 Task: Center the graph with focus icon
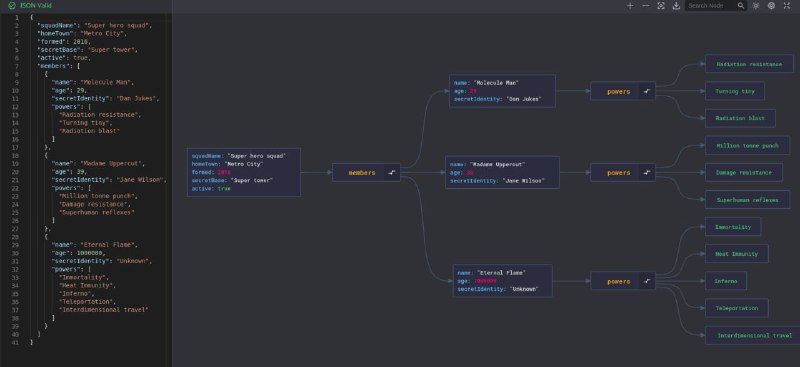(661, 6)
